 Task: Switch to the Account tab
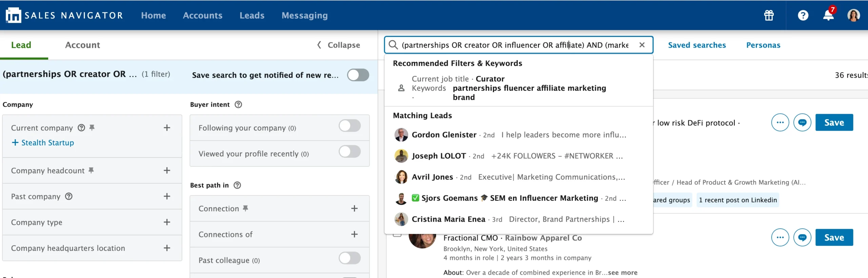(x=82, y=45)
